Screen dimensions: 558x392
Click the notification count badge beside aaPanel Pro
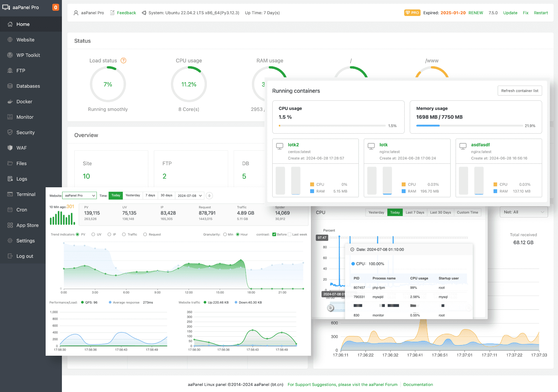56,7
